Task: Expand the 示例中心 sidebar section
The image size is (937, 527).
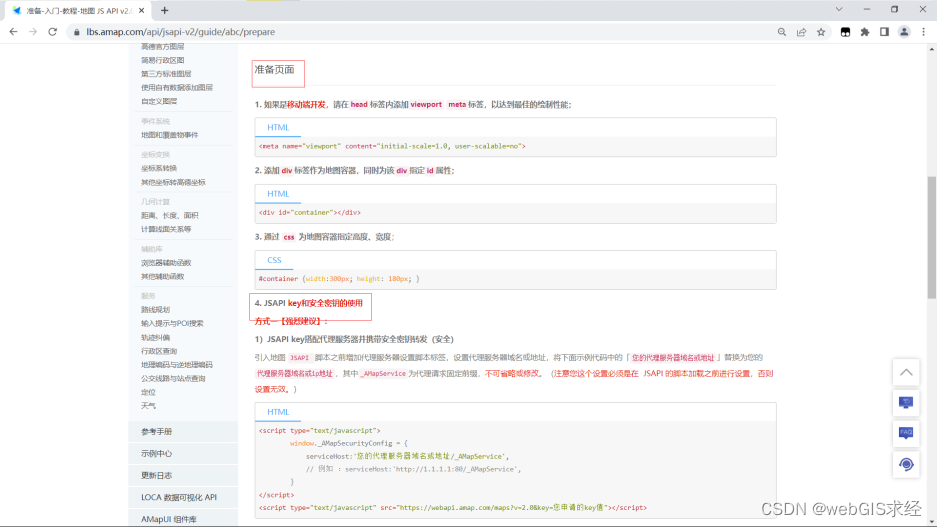Action: click(x=183, y=454)
